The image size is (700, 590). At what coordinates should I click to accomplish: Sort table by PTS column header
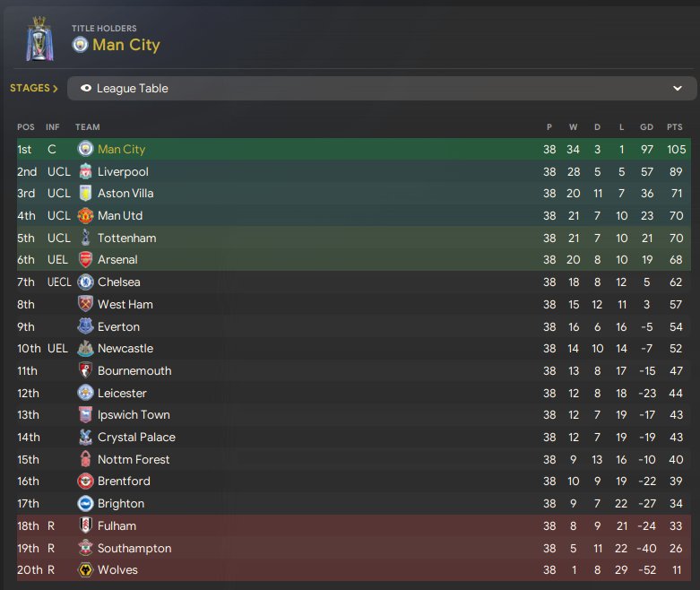675,126
